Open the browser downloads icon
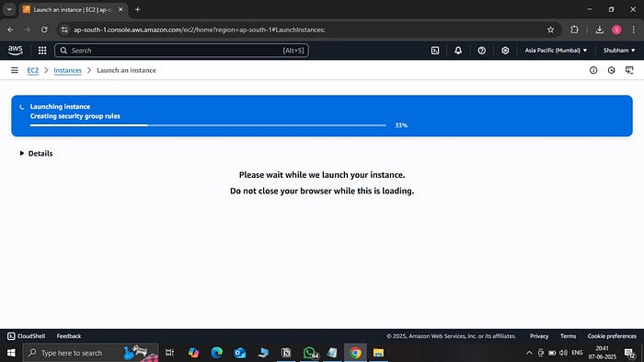This screenshot has width=644, height=362. 599,29
